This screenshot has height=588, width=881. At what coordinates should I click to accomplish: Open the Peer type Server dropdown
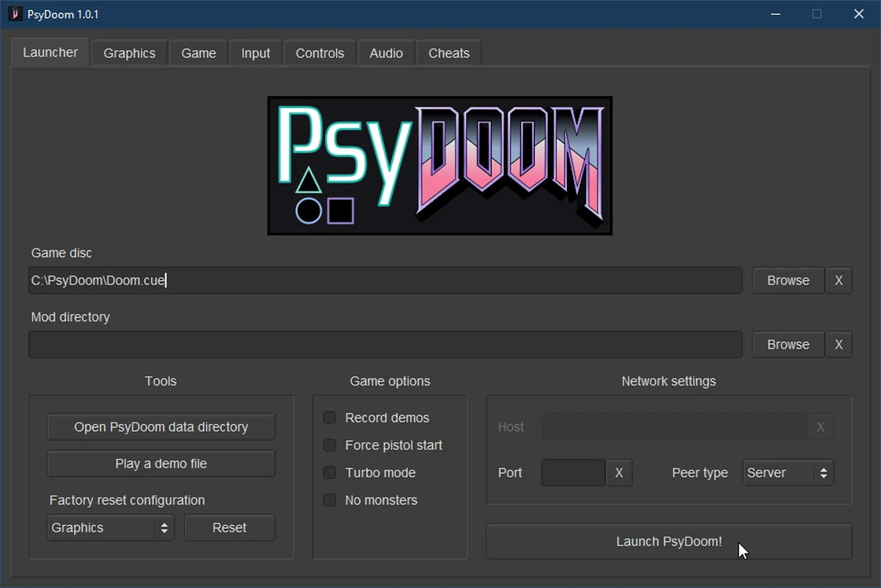point(788,473)
